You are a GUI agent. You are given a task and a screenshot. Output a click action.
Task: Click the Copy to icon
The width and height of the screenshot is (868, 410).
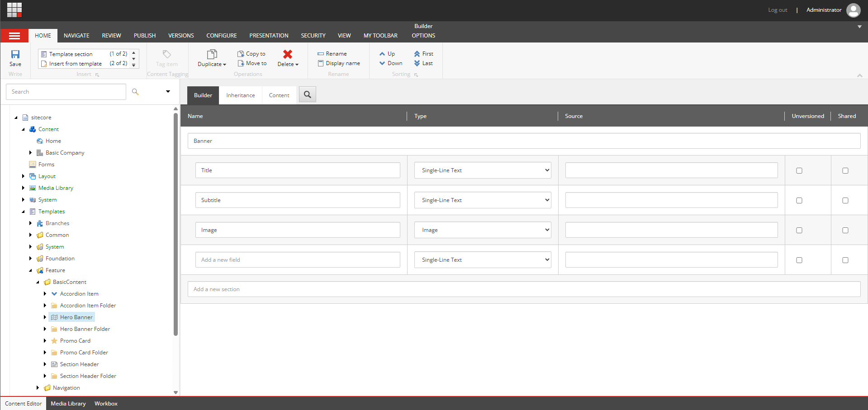[241, 54]
